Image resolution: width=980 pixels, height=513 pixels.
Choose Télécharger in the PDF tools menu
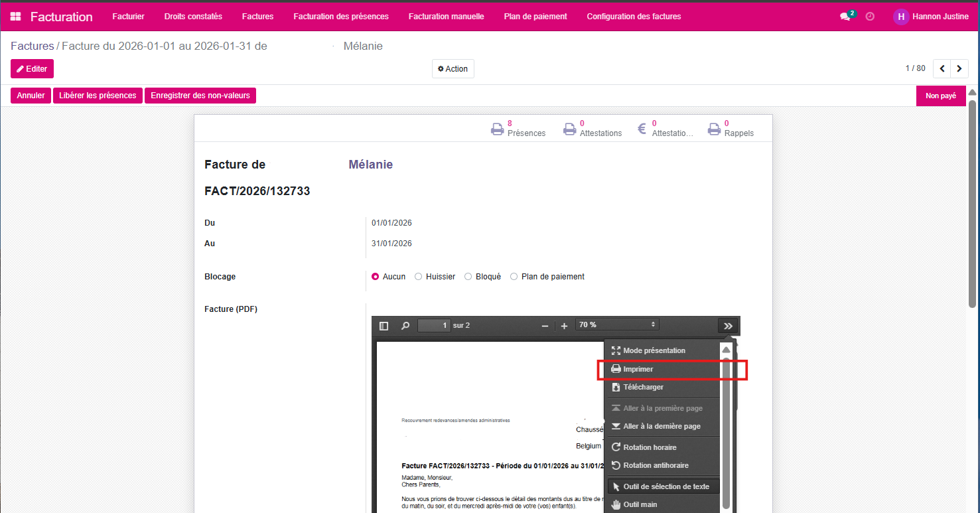[x=643, y=387]
